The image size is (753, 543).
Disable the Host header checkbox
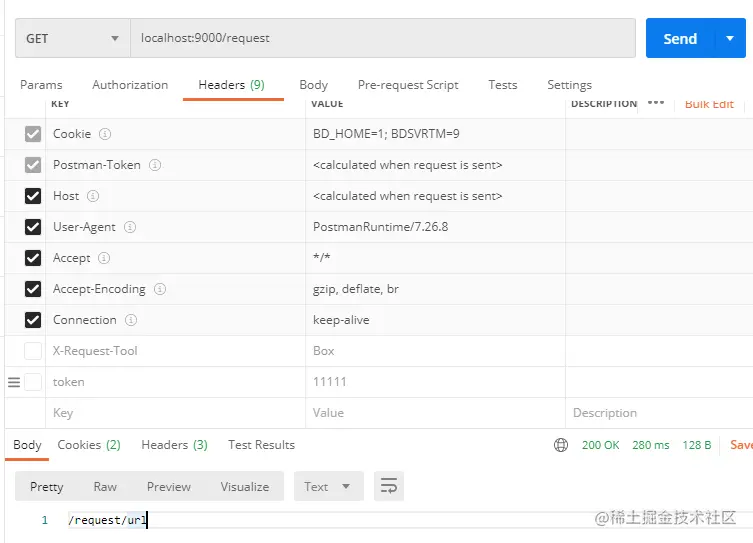pos(33,196)
